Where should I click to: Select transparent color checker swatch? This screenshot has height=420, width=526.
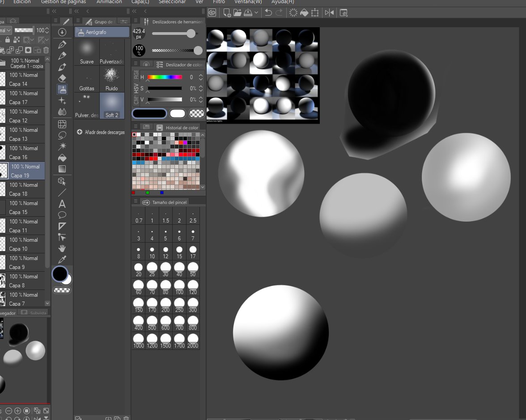click(x=197, y=113)
